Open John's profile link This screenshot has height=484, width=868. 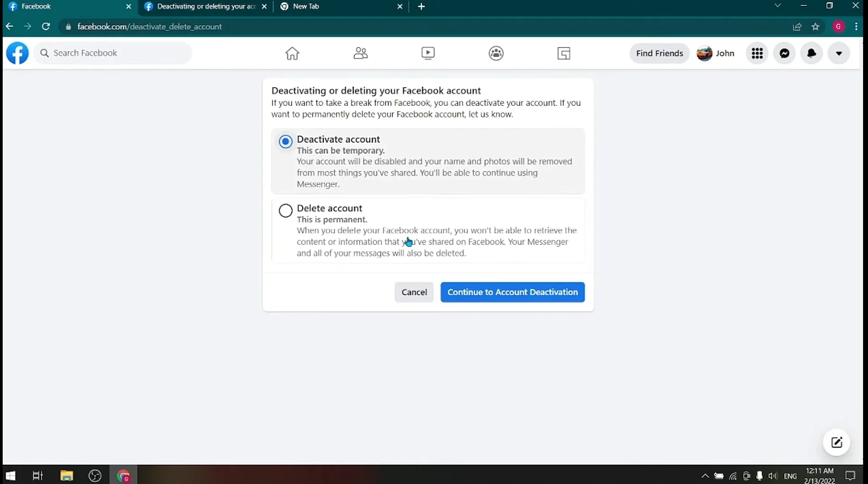click(x=715, y=53)
